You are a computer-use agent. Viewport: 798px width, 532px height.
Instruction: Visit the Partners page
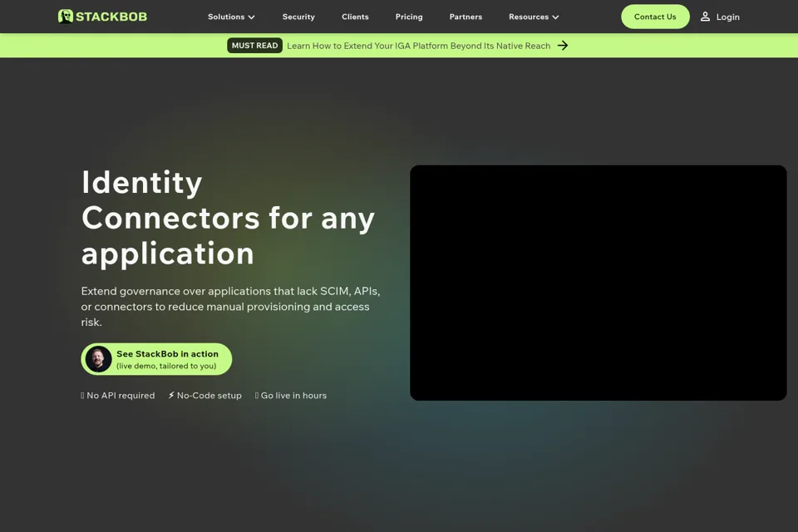pos(465,17)
